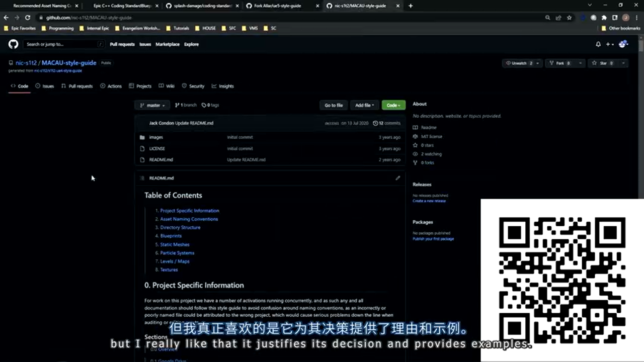Toggle Unwatch on this repository
This screenshot has width=644, height=362.
tap(516, 63)
